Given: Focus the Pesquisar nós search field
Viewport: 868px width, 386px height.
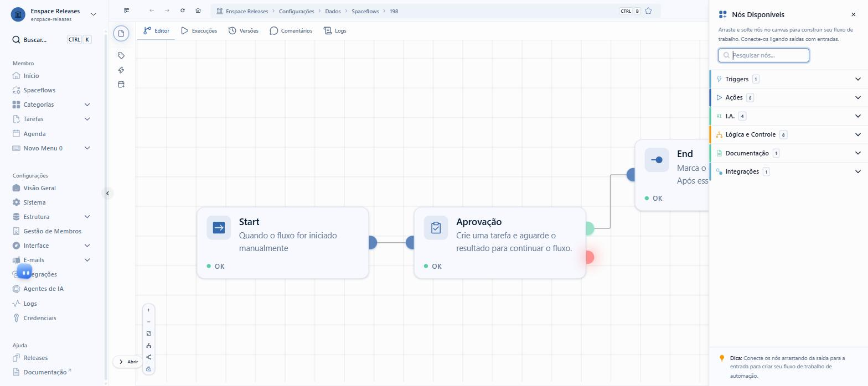Looking at the screenshot, I should [764, 55].
